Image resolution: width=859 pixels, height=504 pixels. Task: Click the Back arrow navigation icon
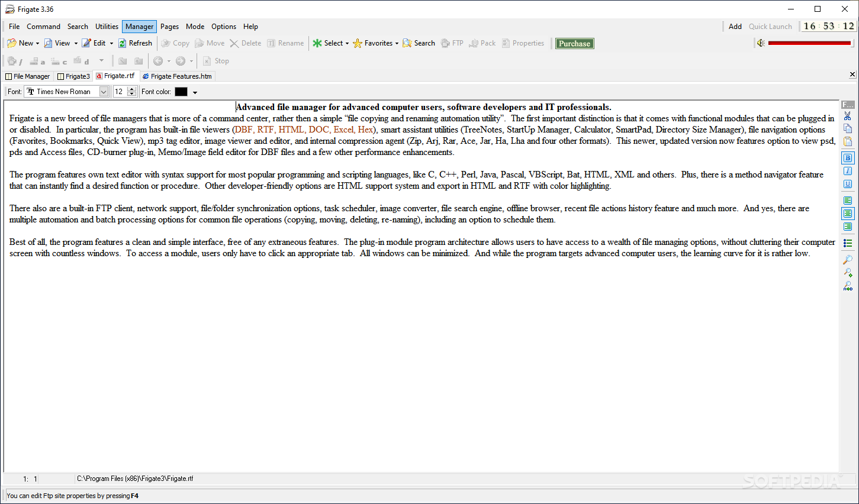point(158,61)
